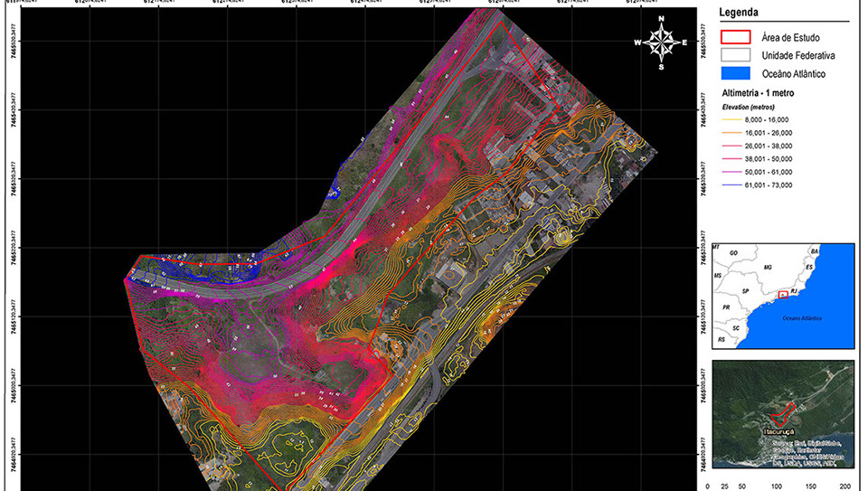
Task: Click the blue Oceano Atlântico legend swatch
Action: 735,74
